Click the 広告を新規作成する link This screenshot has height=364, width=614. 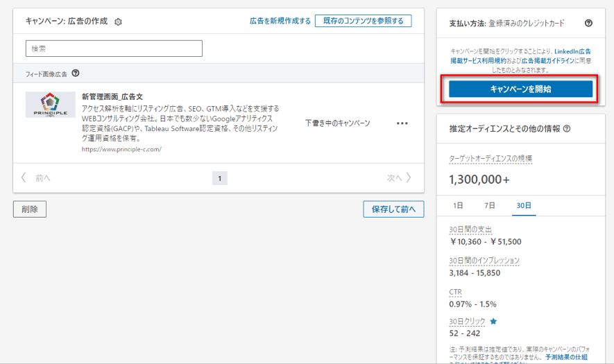[280, 21]
